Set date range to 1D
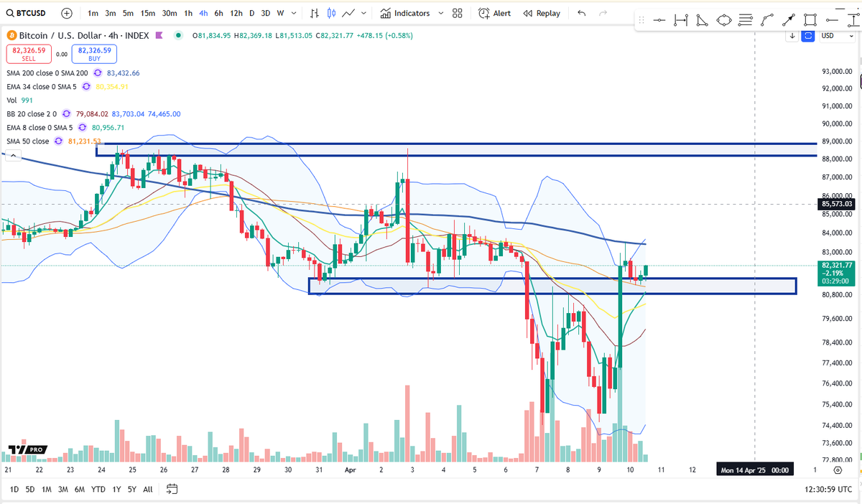Viewport: 862px width, 504px height. [14, 489]
